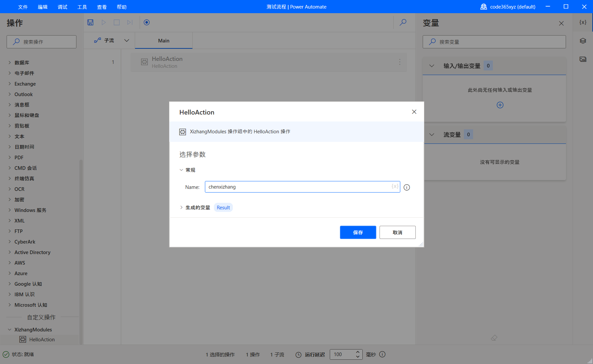
Task: Open the 帮助 menu
Action: pos(122,7)
